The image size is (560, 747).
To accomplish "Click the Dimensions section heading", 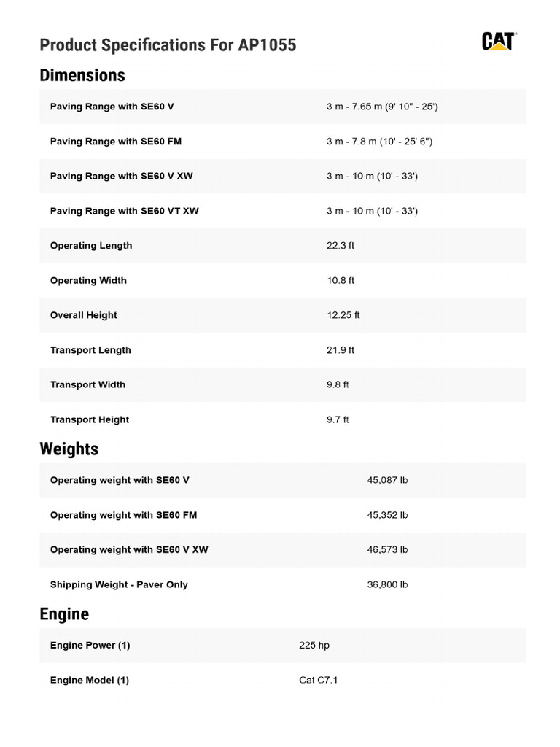I will (82, 75).
